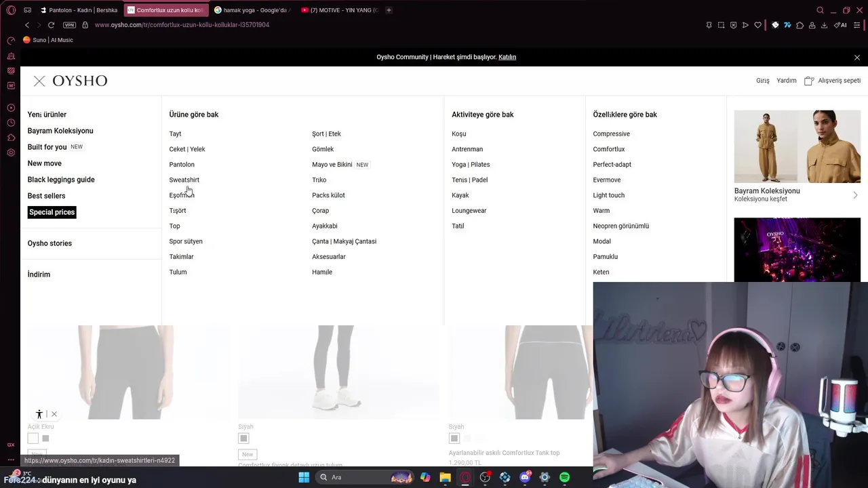Open the sidebar three-dots more options
This screenshot has height=488, width=868.
(11, 460)
